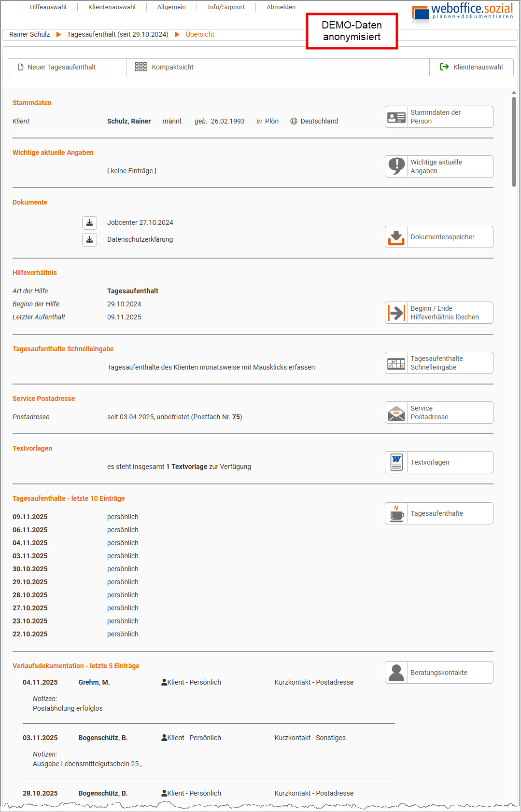
Task: Download the Jobcenter 27.10.2024 document
Action: tap(89, 223)
